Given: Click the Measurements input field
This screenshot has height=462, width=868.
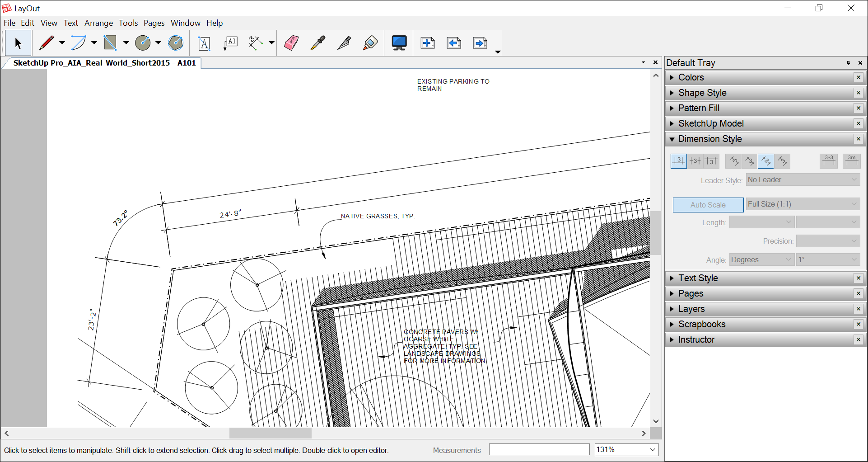Looking at the screenshot, I should coord(539,449).
